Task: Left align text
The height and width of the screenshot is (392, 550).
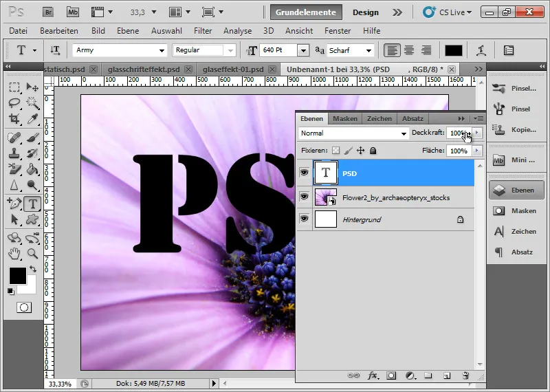Action: point(391,50)
